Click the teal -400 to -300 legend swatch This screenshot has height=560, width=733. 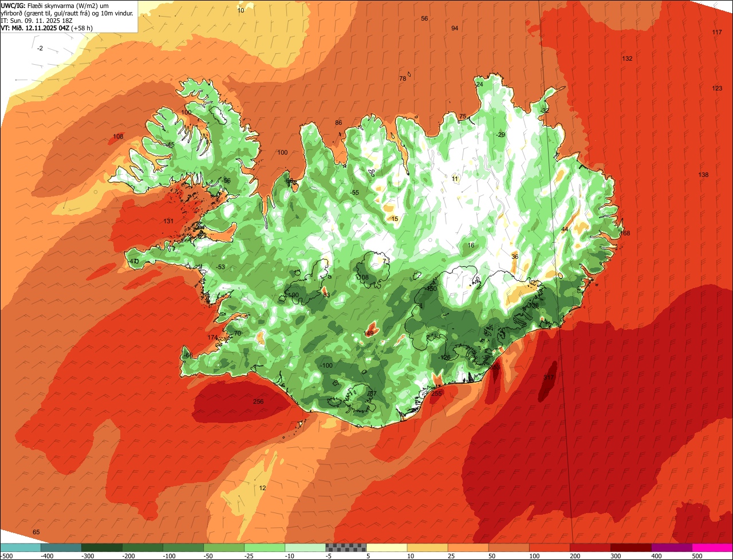pos(61,547)
